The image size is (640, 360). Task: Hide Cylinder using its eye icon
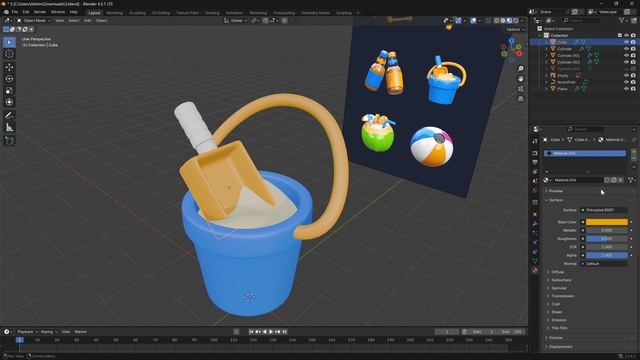pos(626,49)
